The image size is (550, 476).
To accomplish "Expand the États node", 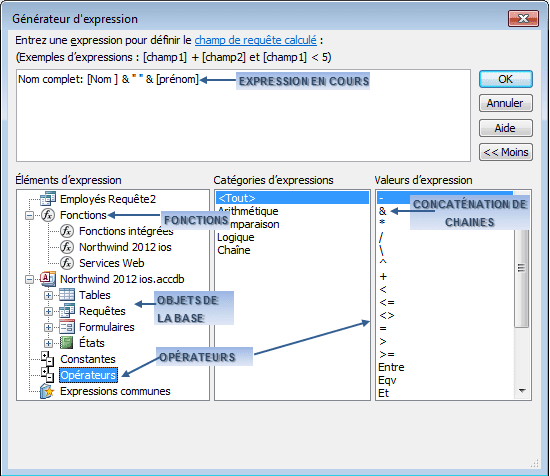I will 48,343.
